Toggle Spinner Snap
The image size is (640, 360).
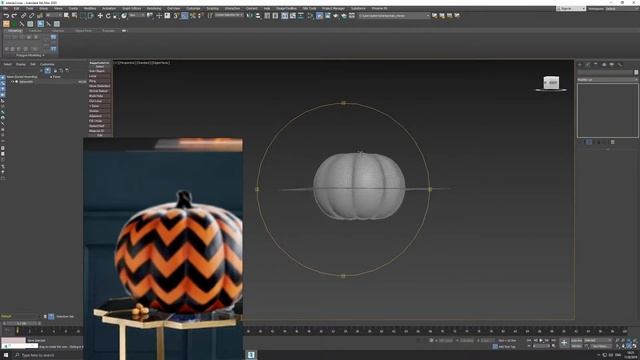200,16
